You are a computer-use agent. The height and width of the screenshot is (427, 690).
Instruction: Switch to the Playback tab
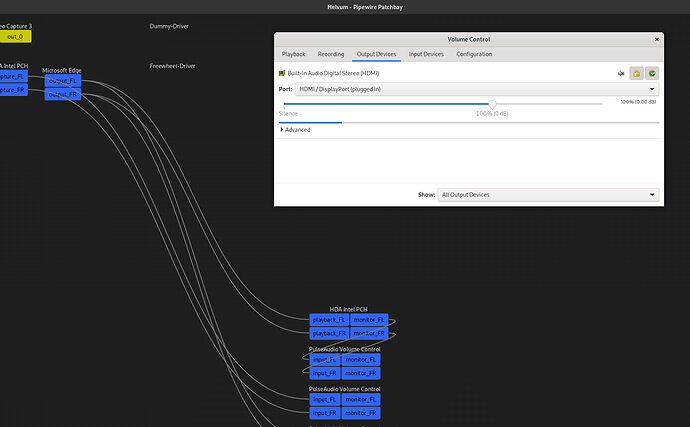(x=294, y=54)
